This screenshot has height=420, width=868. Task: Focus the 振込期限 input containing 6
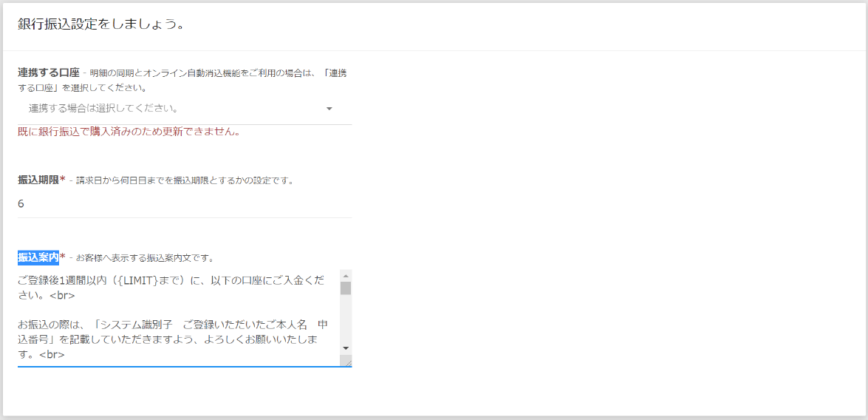coord(185,204)
